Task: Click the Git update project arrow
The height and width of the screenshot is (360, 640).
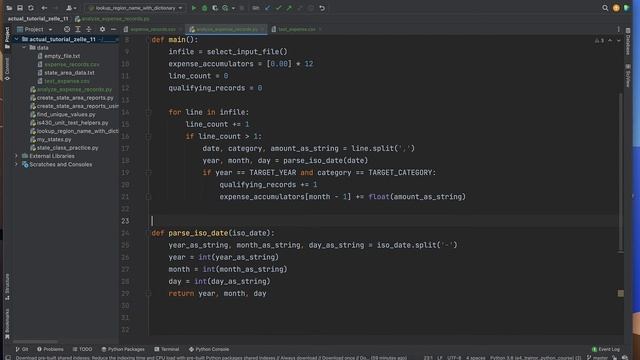Action: pos(267,8)
